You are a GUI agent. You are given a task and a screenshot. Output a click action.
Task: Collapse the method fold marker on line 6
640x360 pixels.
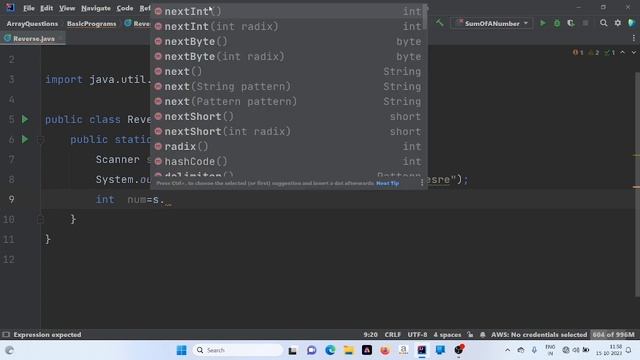[x=40, y=140]
